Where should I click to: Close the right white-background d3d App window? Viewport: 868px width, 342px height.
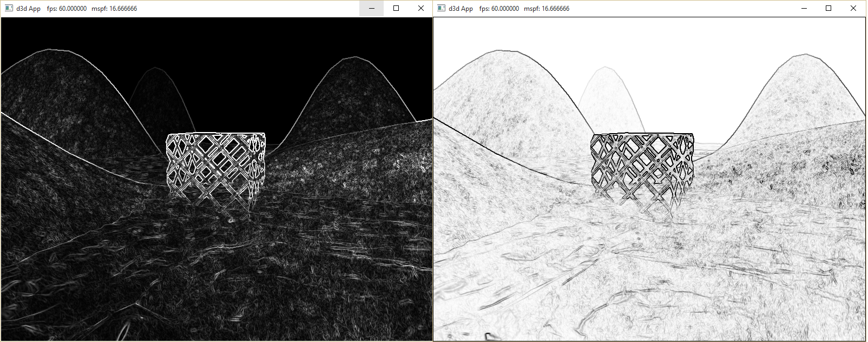(x=853, y=8)
